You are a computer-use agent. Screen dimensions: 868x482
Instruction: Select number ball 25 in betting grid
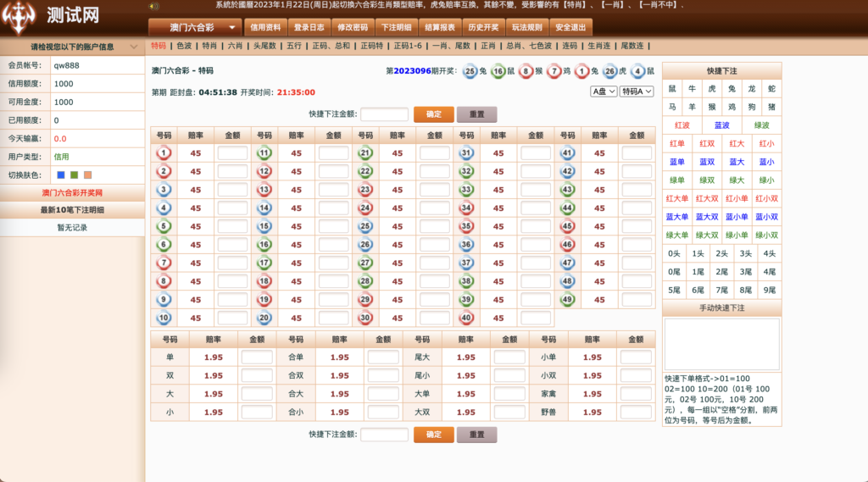click(366, 226)
